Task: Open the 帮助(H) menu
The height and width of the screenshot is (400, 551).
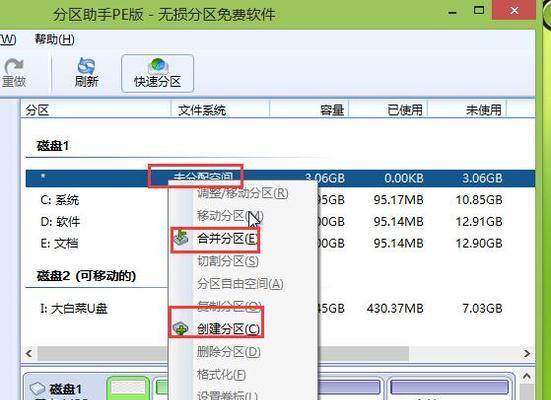Action: [54, 39]
